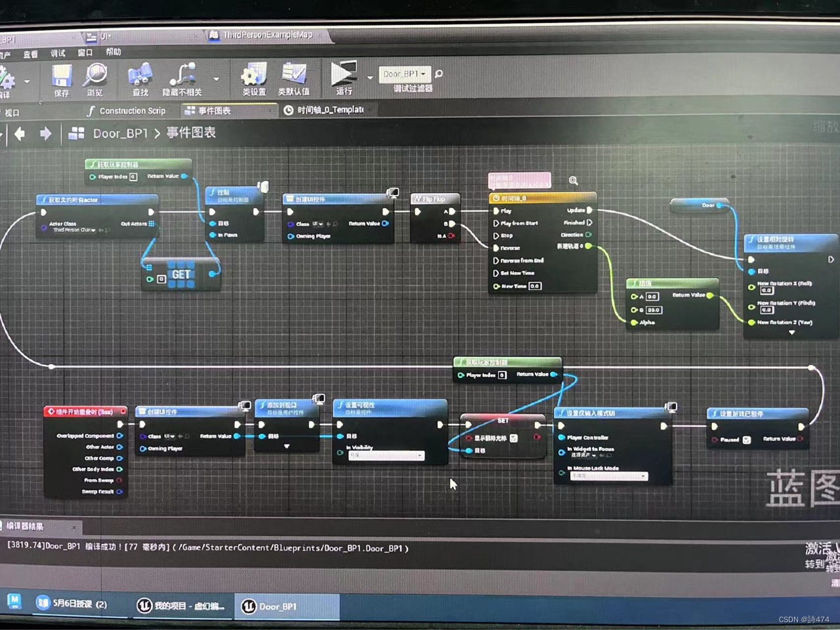Click the B 85.0 field in 插值 node
840x630 pixels.
click(654, 310)
